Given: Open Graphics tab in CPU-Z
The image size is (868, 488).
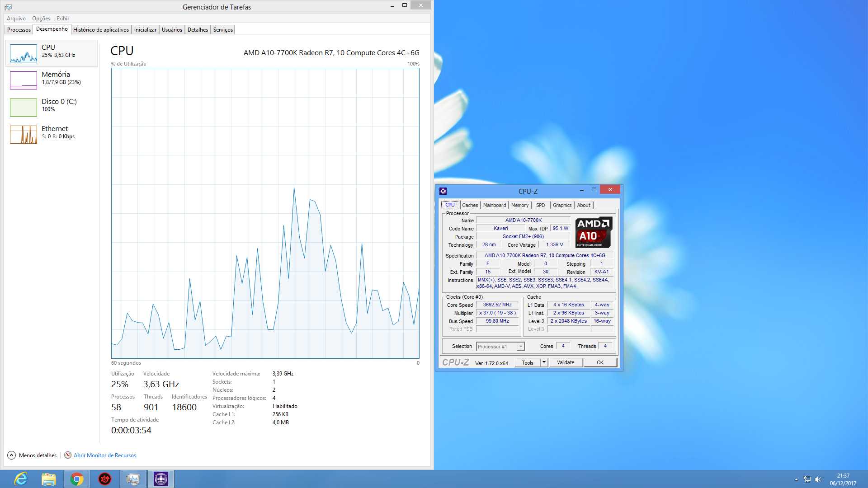Looking at the screenshot, I should tap(562, 205).
